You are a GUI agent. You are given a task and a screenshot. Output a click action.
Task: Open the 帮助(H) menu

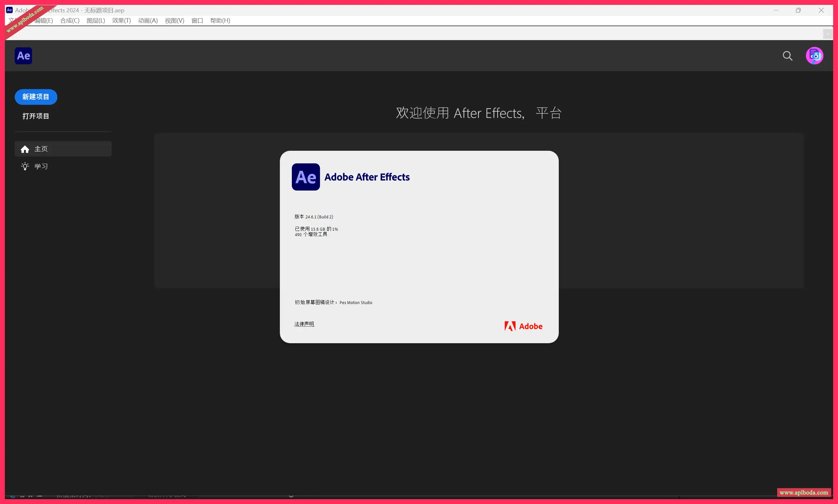click(x=220, y=21)
